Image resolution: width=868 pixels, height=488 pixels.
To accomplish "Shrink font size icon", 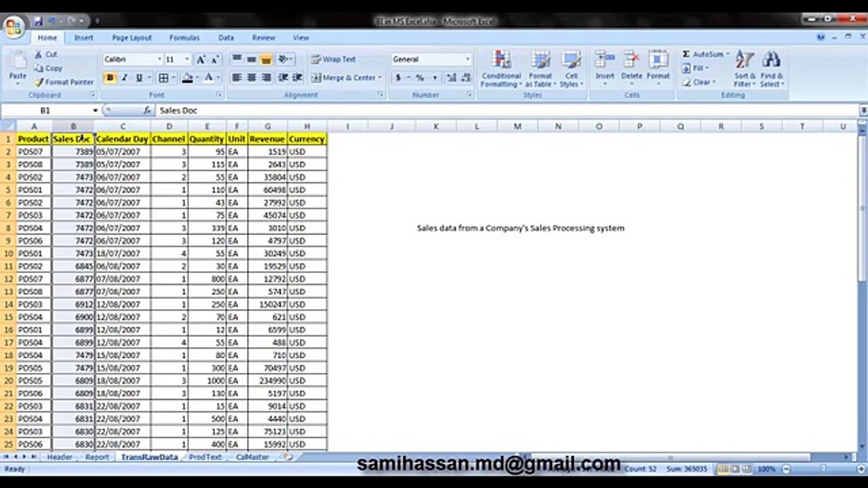I will click(215, 60).
